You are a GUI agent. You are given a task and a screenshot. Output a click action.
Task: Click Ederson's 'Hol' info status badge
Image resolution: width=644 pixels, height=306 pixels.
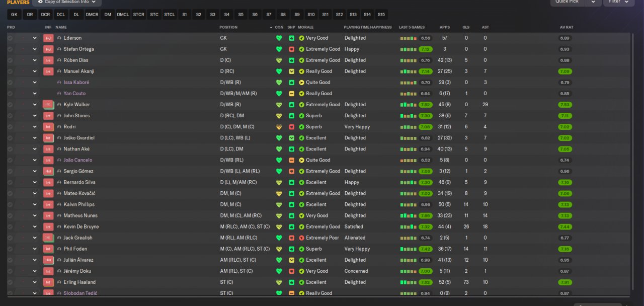point(48,38)
